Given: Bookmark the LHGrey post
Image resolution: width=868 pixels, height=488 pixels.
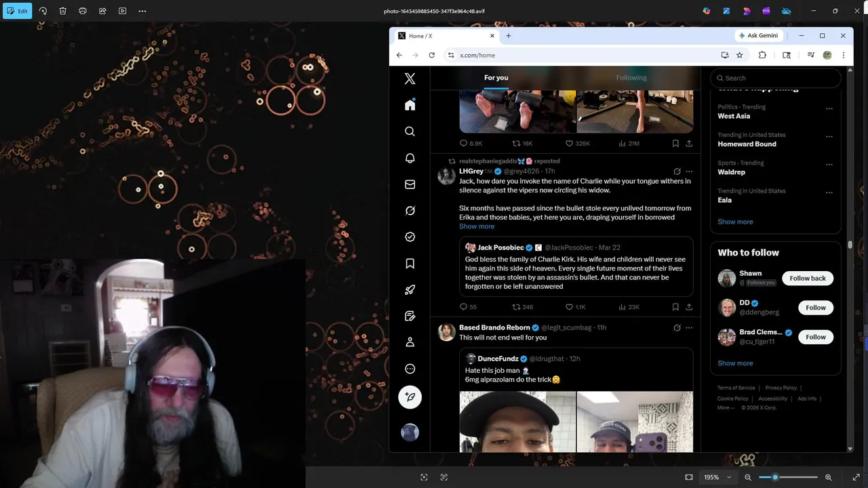Looking at the screenshot, I should 675,307.
